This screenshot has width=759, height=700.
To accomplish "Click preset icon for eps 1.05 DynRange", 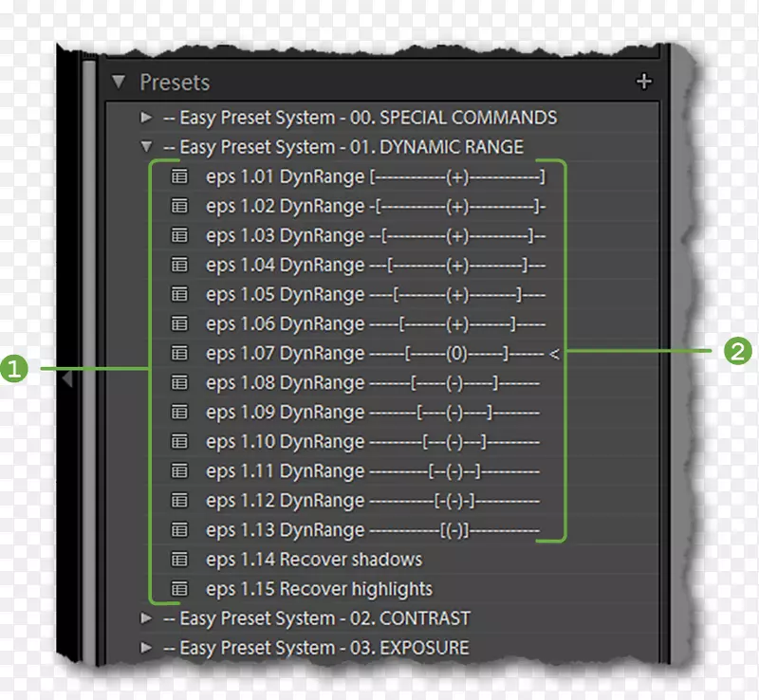I will click(x=179, y=294).
